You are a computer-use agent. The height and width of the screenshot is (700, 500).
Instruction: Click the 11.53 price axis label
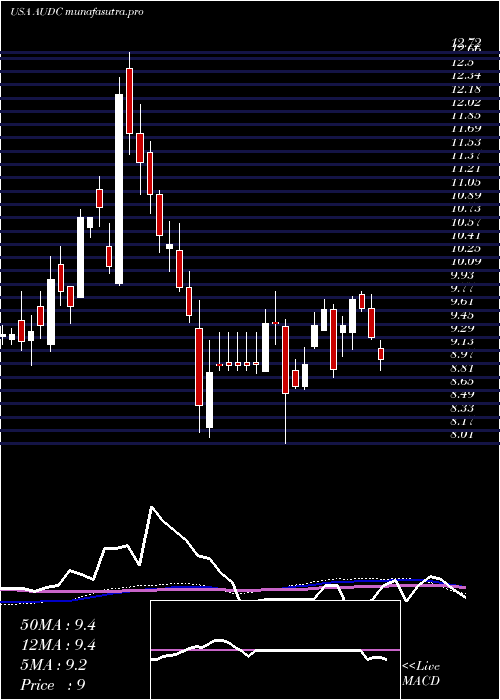466,142
